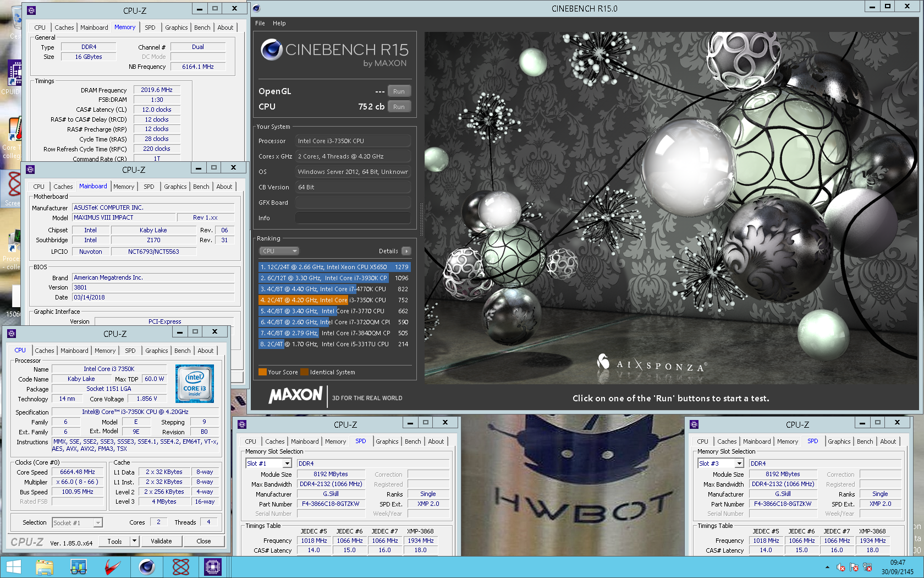Screen dimensions: 924x578
Task: Open the Slot #3 memory slot dropdown
Action: click(739, 464)
